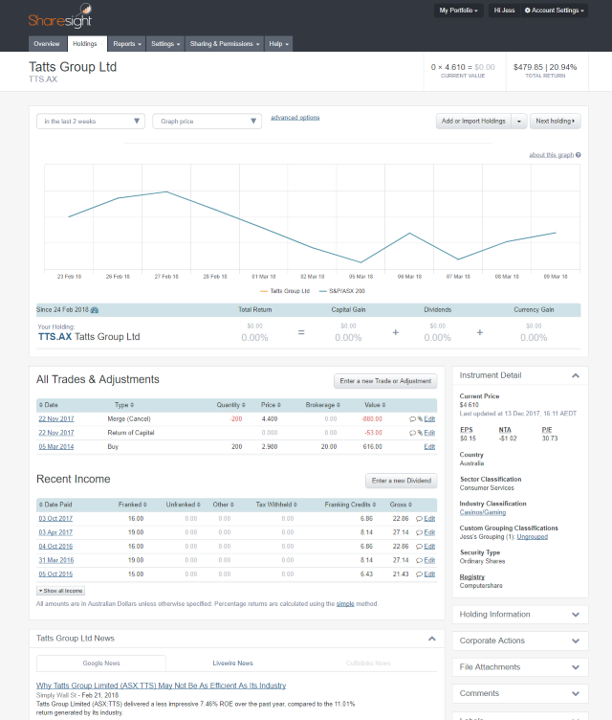612x720 pixels.
Task: Edit the 05 Mar 2014 Buy trade
Action: 429,447
